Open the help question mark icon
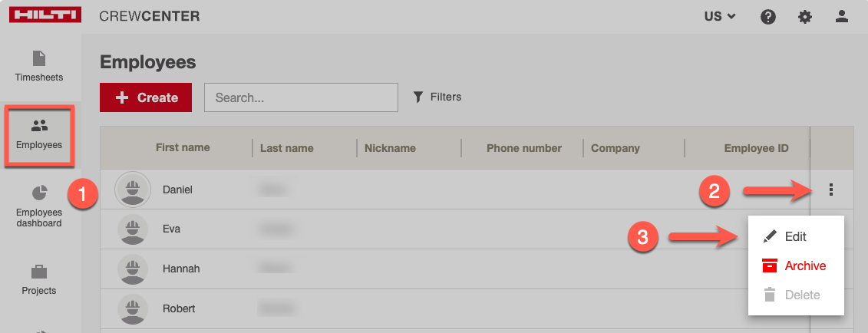 pyautogui.click(x=768, y=16)
